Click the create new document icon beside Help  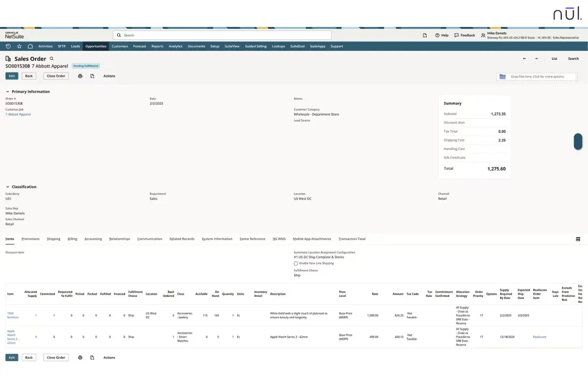425,35
